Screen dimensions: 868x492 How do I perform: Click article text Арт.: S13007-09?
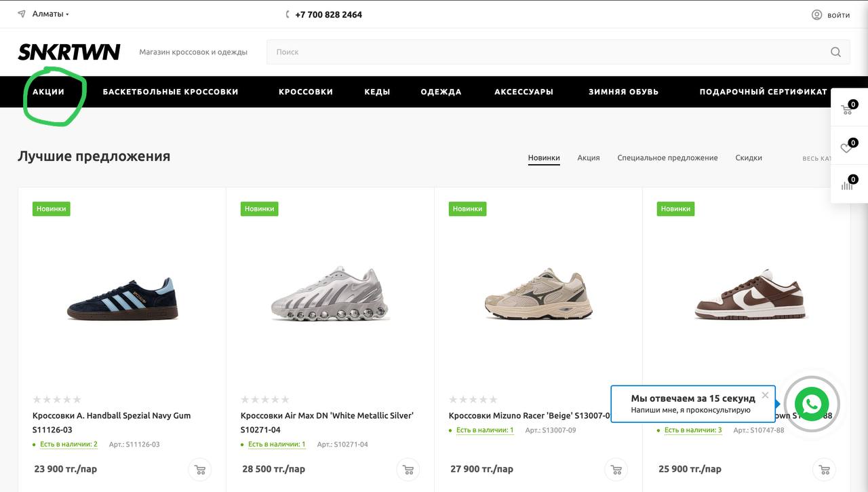coord(551,430)
